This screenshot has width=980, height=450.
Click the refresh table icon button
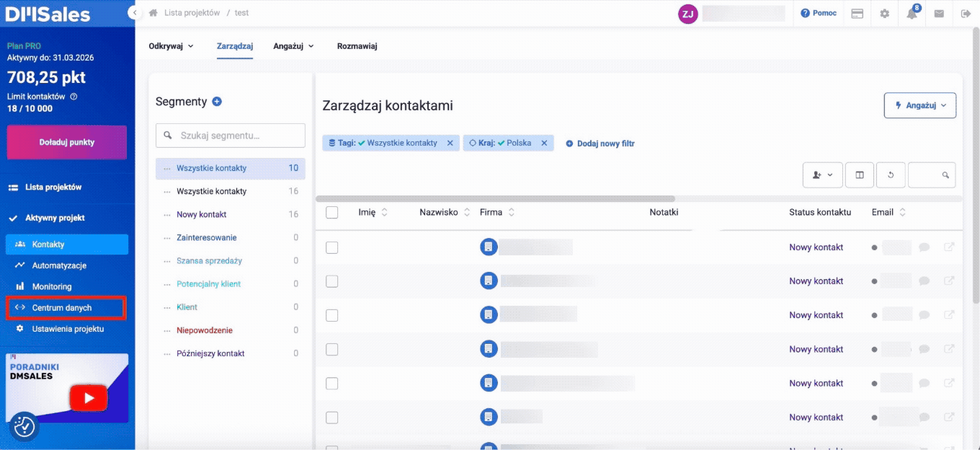(891, 175)
